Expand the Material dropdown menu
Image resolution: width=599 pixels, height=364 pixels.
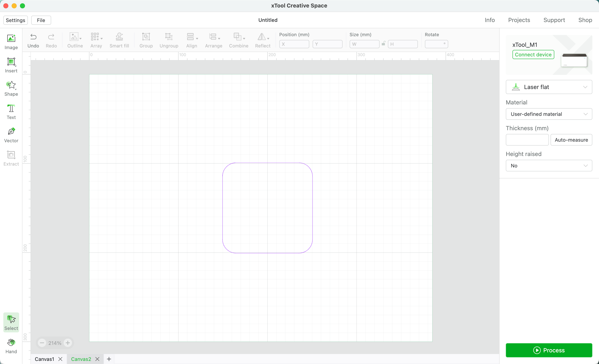[549, 114]
